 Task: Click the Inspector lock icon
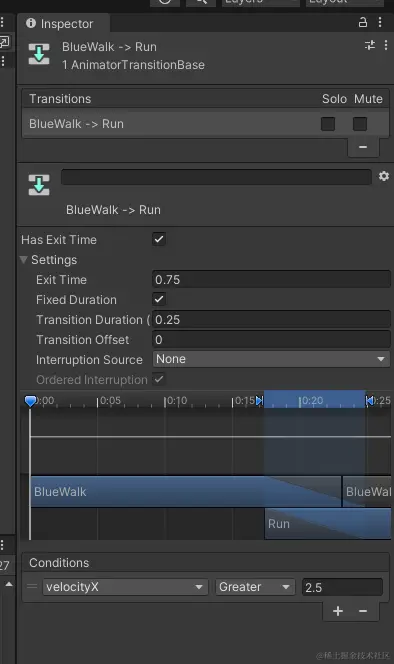pyautogui.click(x=363, y=22)
